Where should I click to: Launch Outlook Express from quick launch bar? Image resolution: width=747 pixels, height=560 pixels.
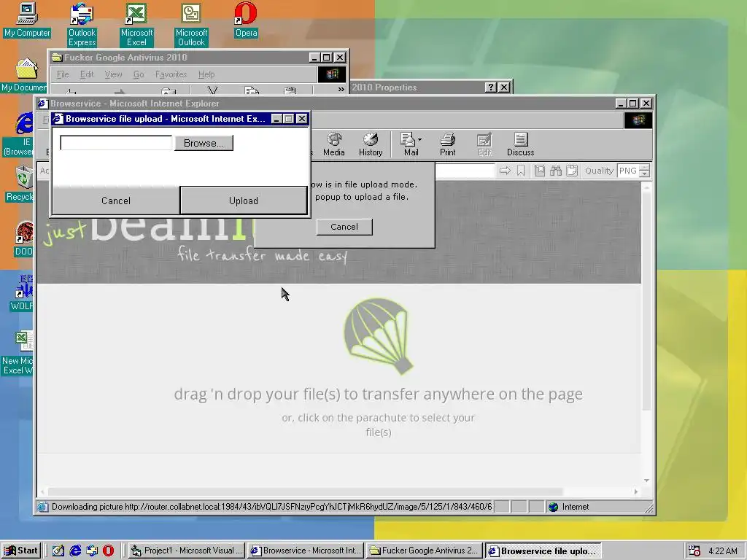92,551
